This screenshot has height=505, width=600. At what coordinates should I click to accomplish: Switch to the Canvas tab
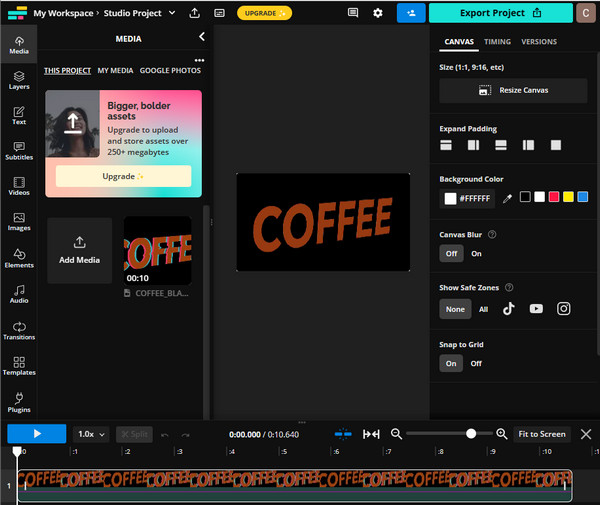(459, 41)
